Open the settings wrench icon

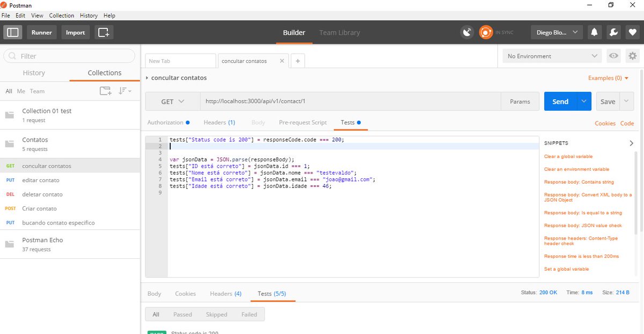coord(613,32)
